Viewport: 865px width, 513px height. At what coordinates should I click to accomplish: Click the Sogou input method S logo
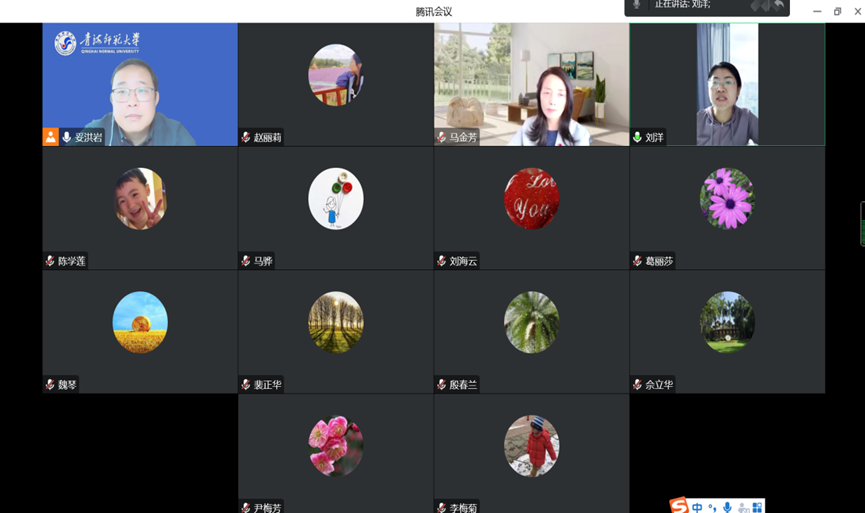click(679, 506)
